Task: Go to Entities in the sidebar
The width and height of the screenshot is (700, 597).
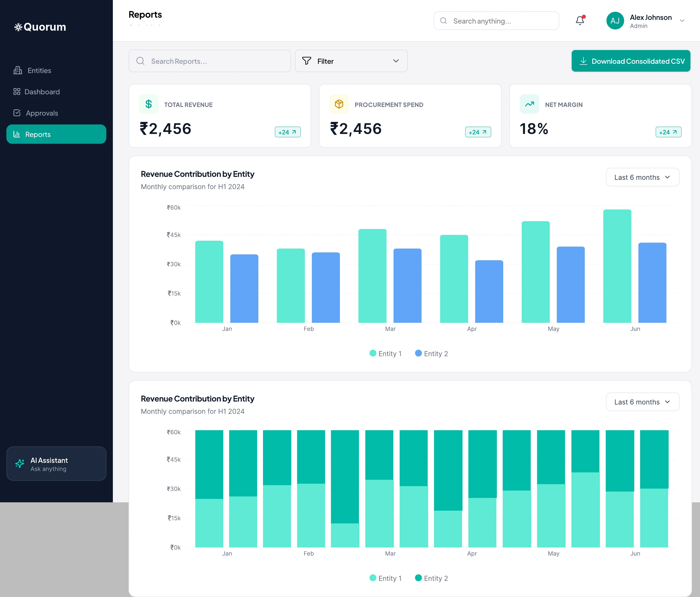Action: 56,70
